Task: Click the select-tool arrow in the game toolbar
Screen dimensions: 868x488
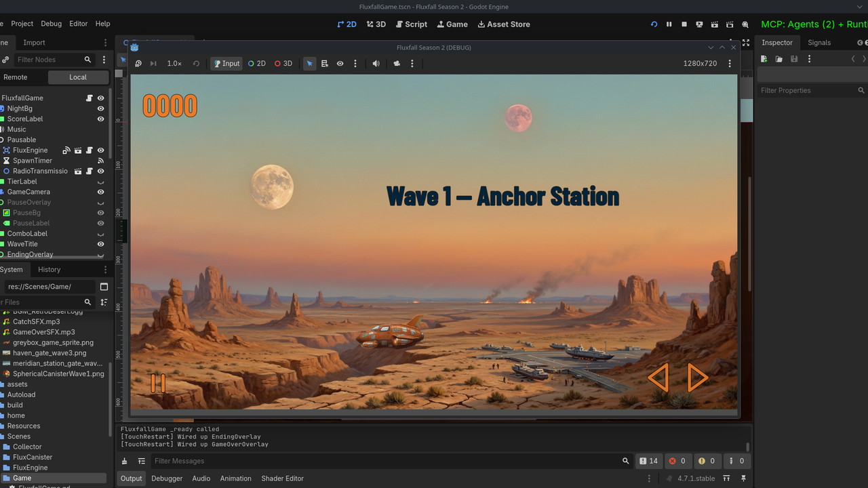Action: pos(309,64)
